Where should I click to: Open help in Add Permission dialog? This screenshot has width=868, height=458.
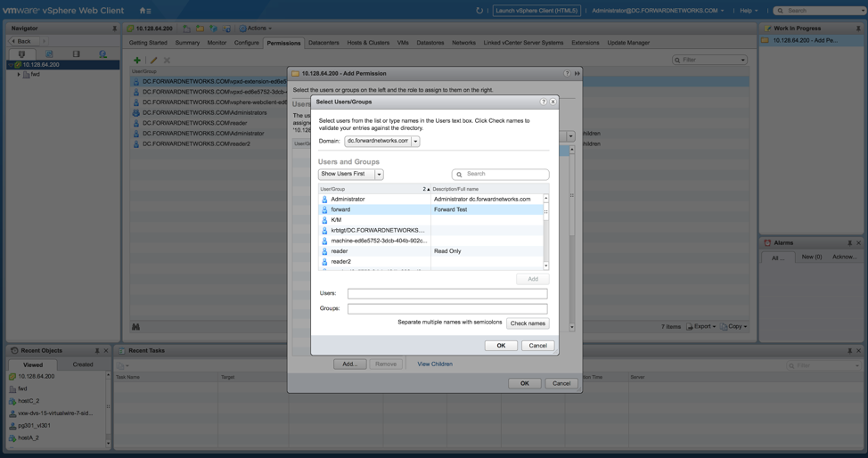[567, 73]
